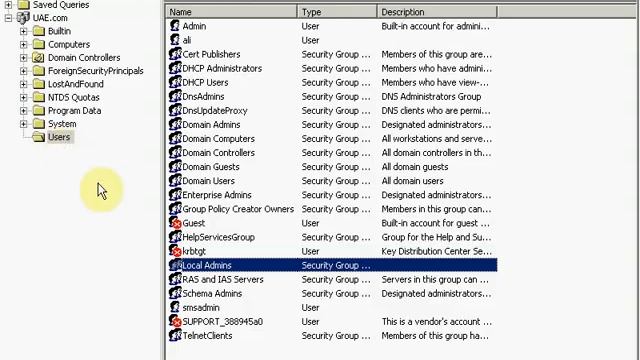The width and height of the screenshot is (640, 360).
Task: Expand the Program Data container
Action: [x=23, y=111]
